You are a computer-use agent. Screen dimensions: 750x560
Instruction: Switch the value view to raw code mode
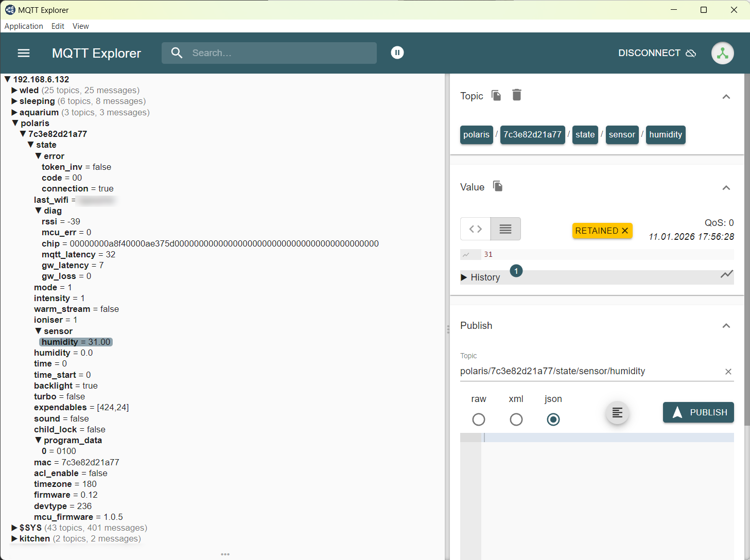pyautogui.click(x=475, y=229)
